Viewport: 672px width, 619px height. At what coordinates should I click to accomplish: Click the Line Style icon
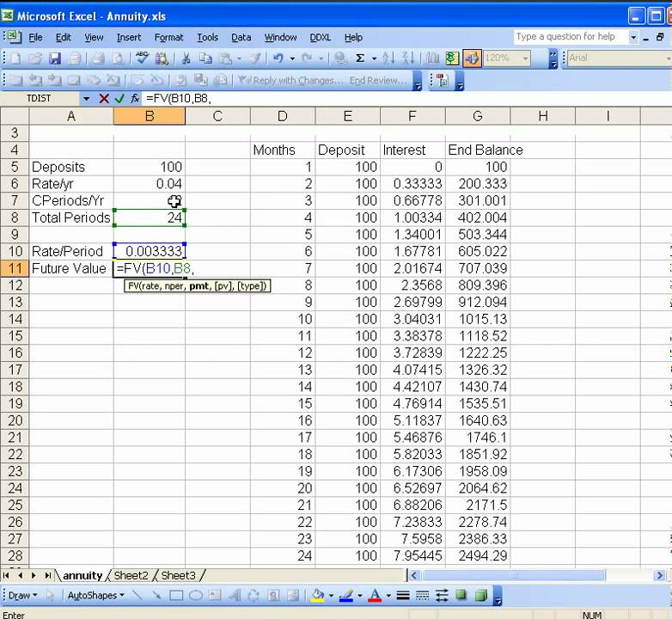(403, 595)
